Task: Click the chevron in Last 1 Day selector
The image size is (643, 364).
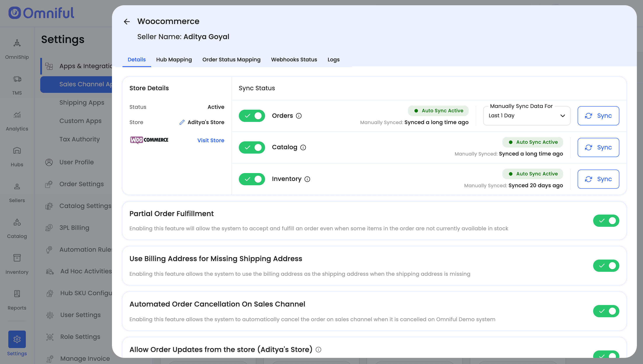Action: click(x=563, y=116)
